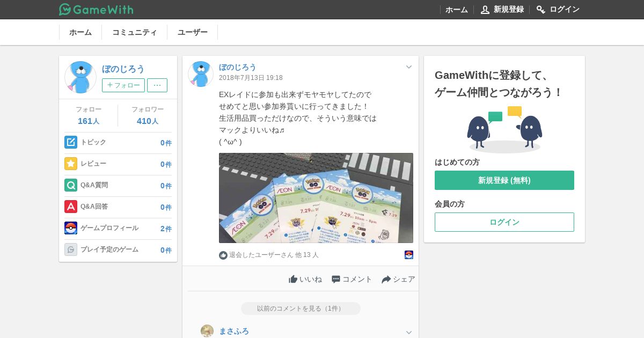
Task: Click the ゲームプロフィール count 2件
Action: pyautogui.click(x=166, y=229)
